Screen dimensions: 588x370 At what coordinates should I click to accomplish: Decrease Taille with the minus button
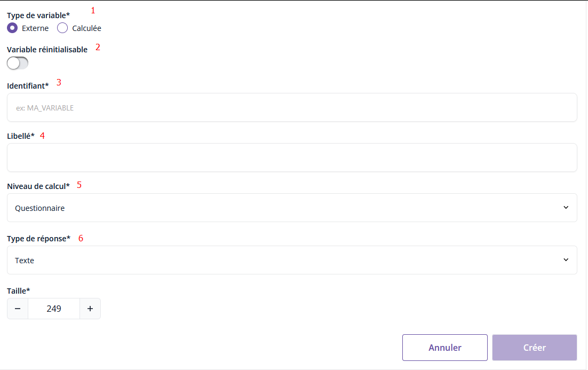(18, 309)
